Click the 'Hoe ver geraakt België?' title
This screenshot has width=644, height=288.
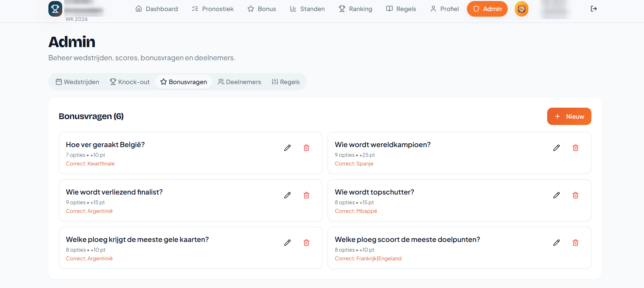pyautogui.click(x=105, y=145)
